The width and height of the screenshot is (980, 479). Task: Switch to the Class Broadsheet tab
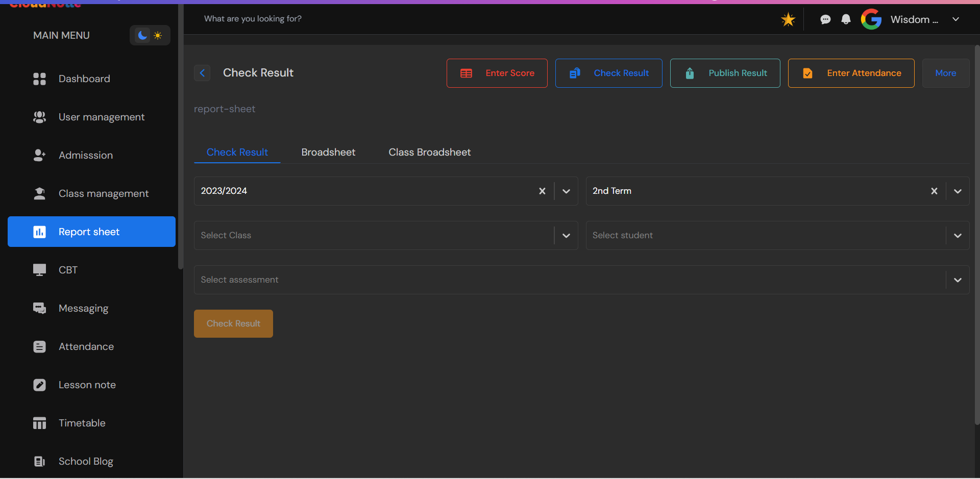point(429,152)
